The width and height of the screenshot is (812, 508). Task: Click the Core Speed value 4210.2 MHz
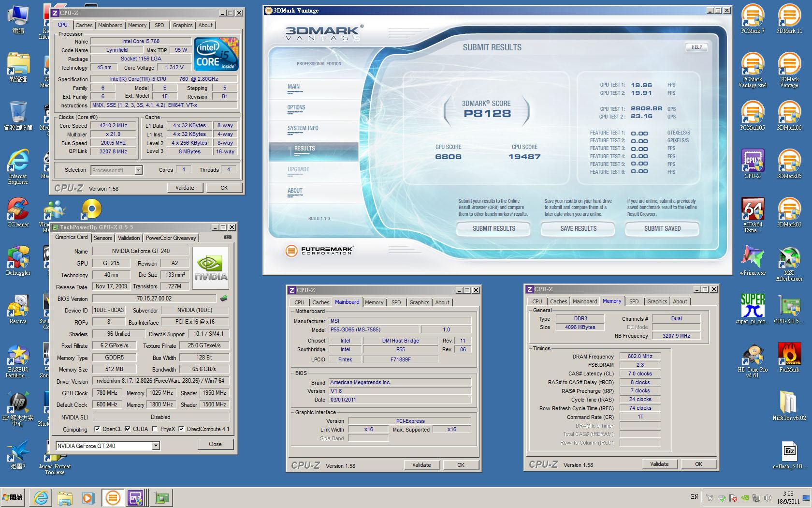click(113, 125)
